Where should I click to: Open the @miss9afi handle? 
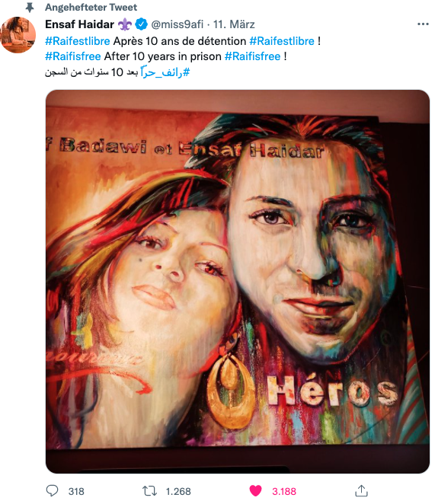coord(178,24)
